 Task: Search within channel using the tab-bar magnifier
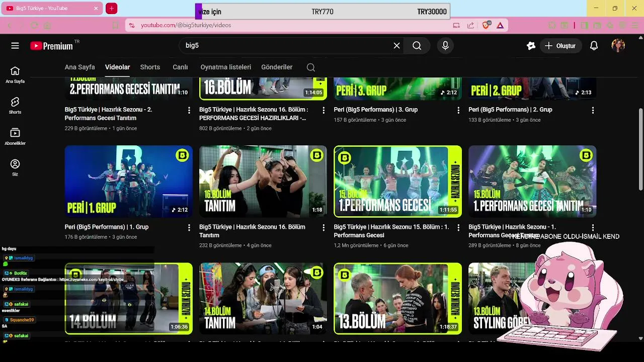coord(311,67)
